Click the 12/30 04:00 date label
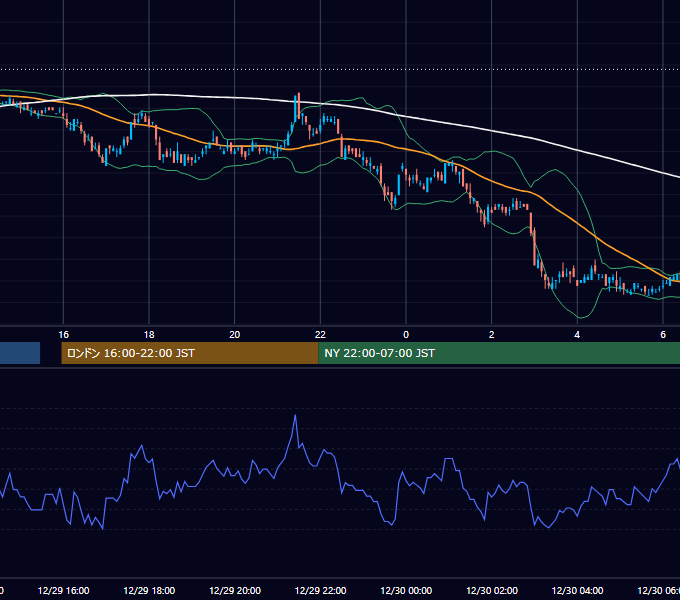This screenshot has width=680, height=600. [x=577, y=590]
